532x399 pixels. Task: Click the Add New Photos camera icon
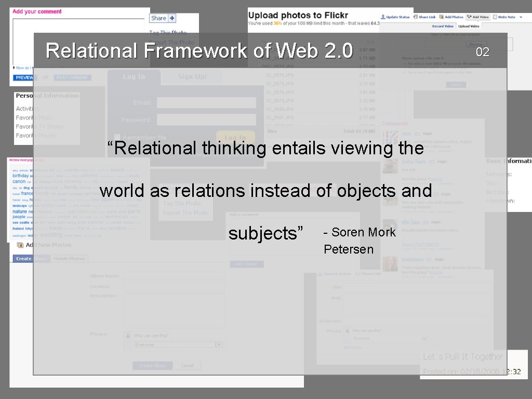(x=20, y=245)
